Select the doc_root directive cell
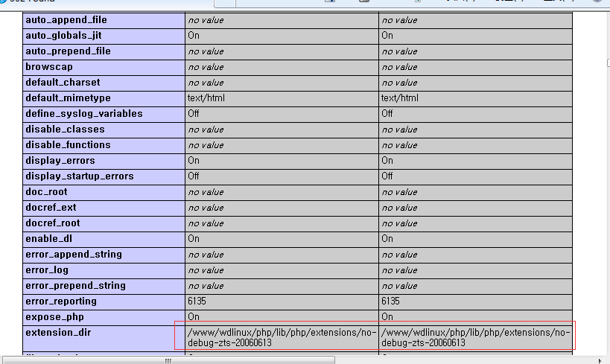The image size is (610, 364). [104, 192]
